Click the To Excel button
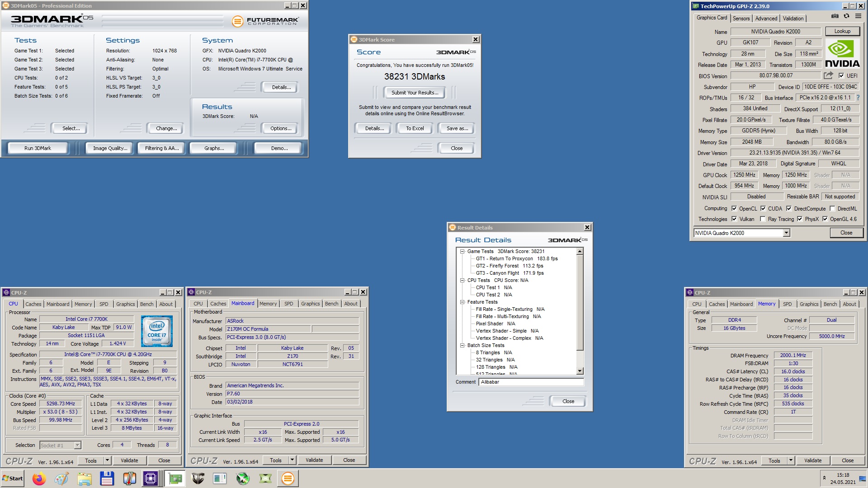 point(415,128)
